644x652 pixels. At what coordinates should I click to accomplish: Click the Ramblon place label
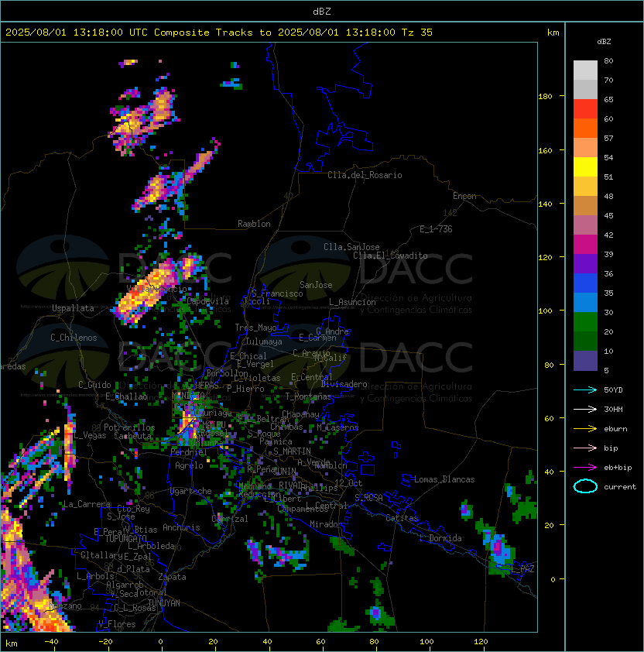coord(254,224)
